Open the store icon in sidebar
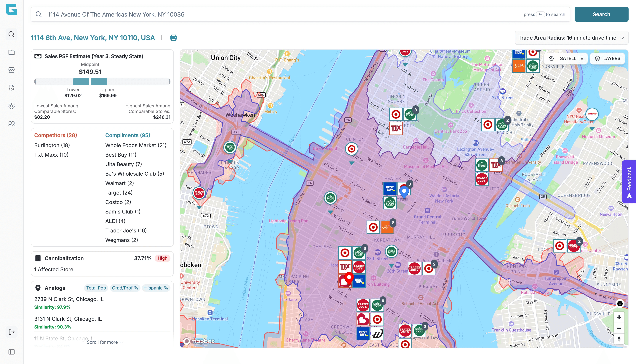Viewport: 636px width, 364px height. pos(12,70)
